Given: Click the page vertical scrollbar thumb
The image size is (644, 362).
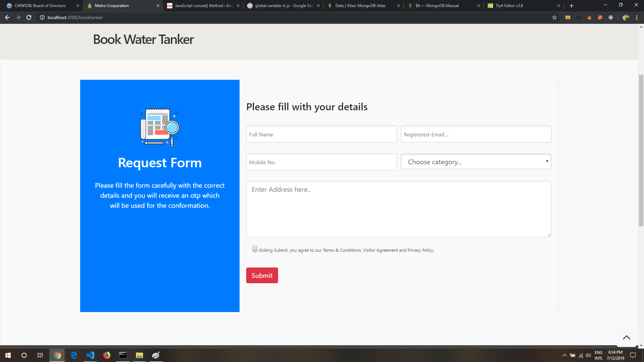Looking at the screenshot, I should (641, 150).
